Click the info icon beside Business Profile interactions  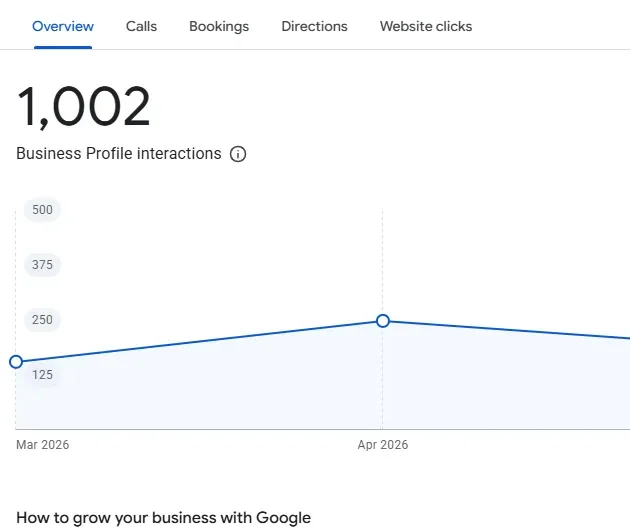[238, 154]
